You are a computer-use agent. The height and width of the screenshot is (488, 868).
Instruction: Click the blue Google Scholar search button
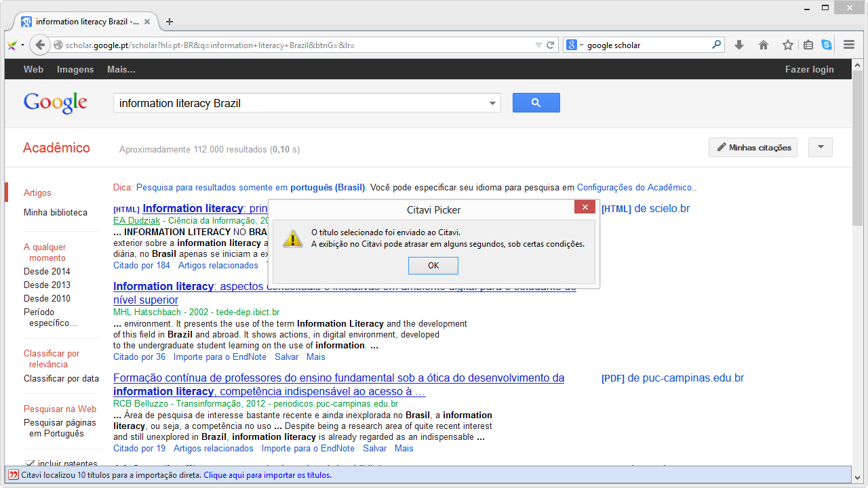click(536, 103)
